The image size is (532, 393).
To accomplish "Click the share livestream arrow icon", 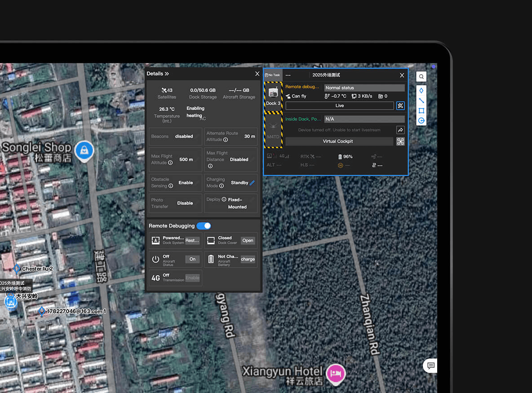I will coord(400,130).
